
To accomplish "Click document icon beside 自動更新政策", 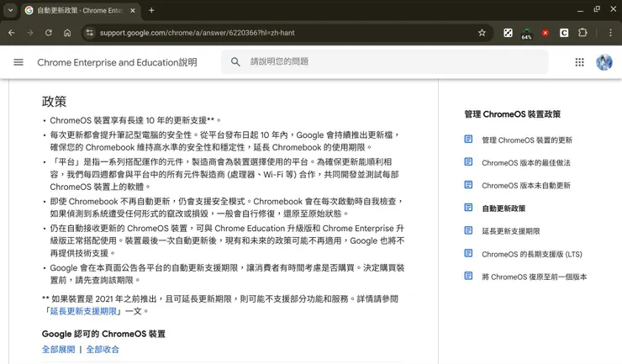I will click(468, 207).
